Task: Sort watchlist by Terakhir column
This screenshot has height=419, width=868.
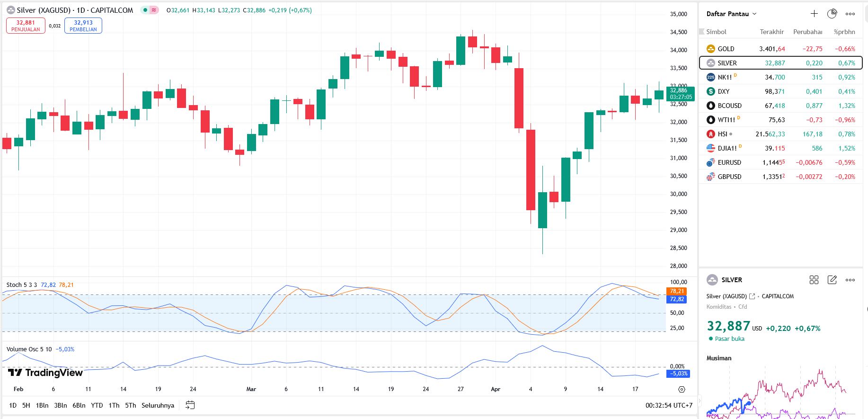Action: (x=771, y=32)
